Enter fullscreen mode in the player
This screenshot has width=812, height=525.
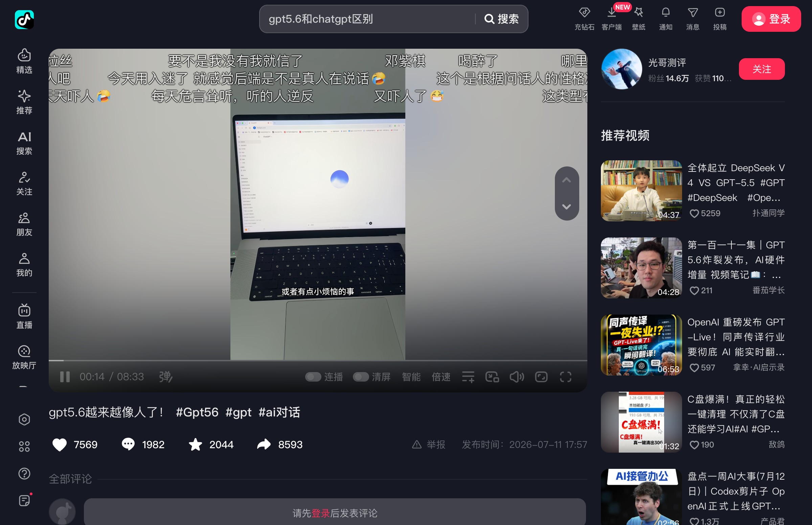pos(566,377)
